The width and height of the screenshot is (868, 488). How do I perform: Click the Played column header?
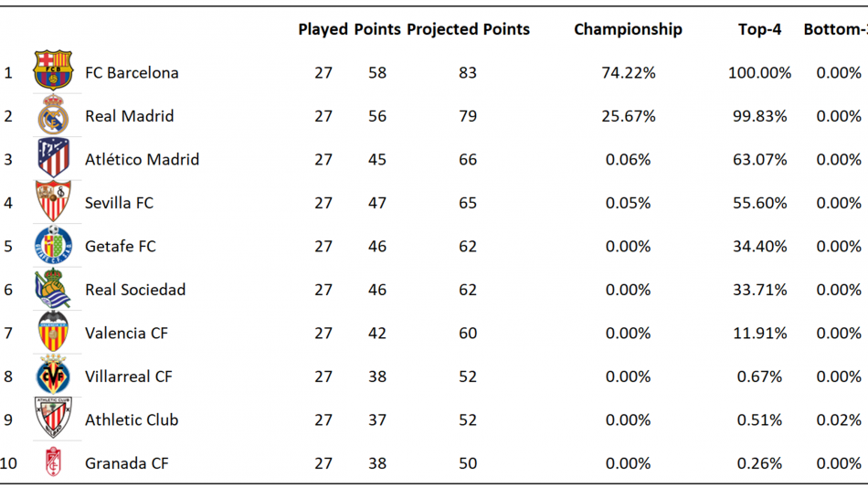click(x=323, y=29)
